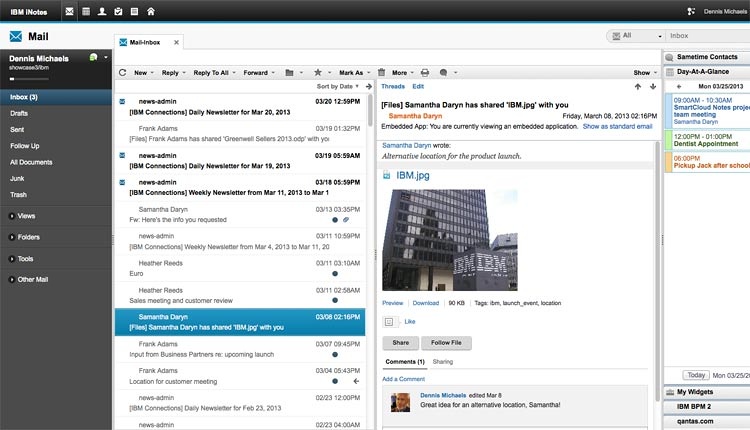Open the Sort by Date dropdown

pyautogui.click(x=338, y=87)
